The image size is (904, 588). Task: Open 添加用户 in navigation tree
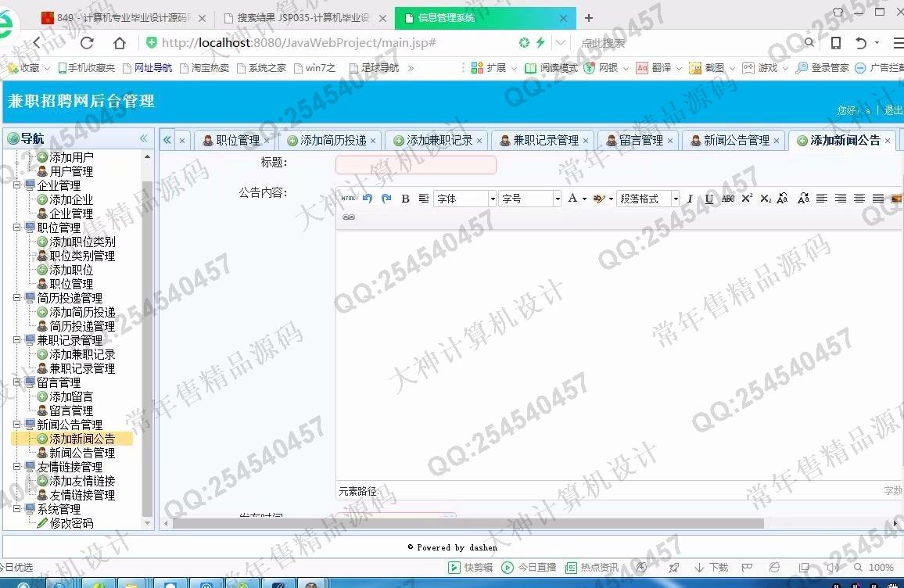(x=71, y=157)
